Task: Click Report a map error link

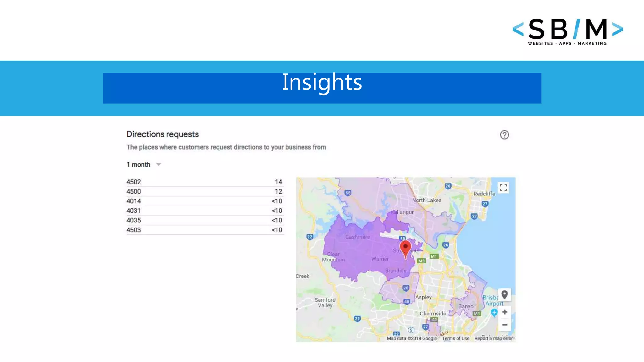Action: (x=493, y=338)
